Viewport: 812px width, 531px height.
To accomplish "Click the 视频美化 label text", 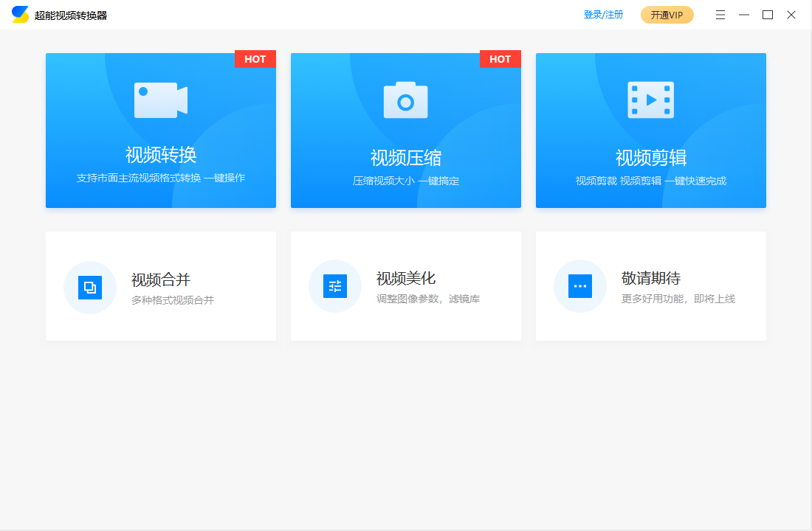I will [405, 278].
